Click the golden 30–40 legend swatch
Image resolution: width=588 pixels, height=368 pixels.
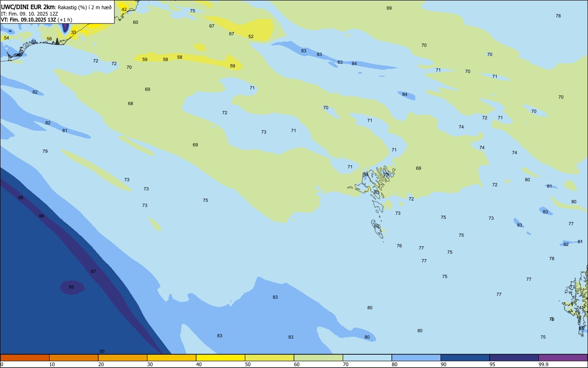(x=171, y=357)
